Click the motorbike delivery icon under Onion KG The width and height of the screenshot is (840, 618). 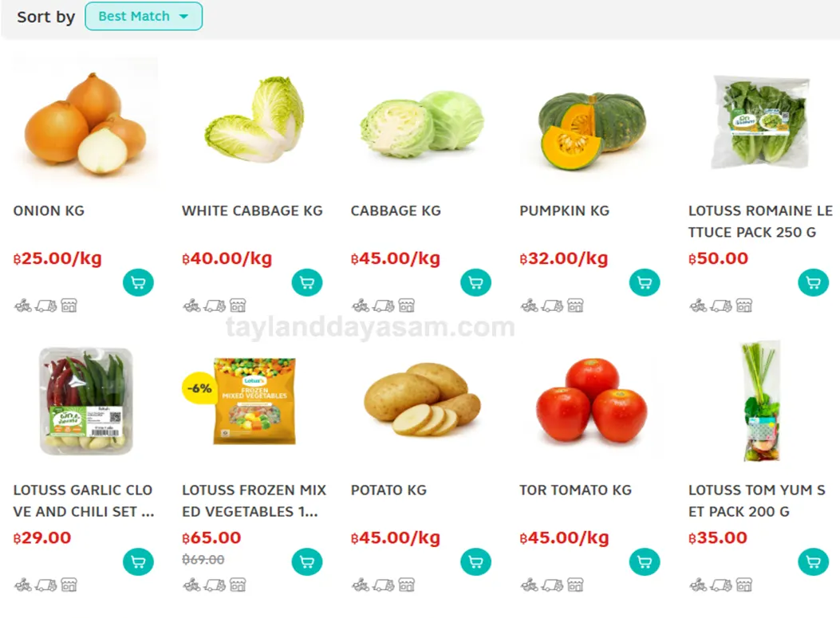tap(22, 305)
